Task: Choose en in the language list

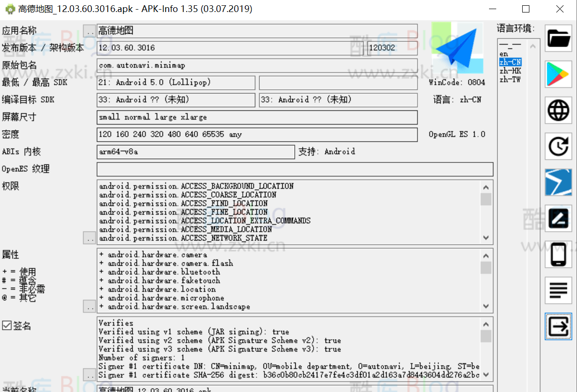Action: pyautogui.click(x=503, y=54)
